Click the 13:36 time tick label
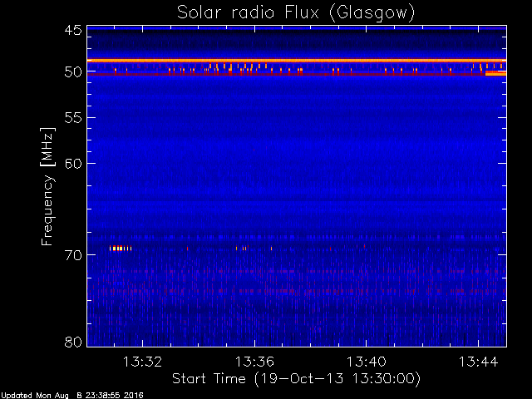Image resolution: width=532 pixels, height=399 pixels. tap(254, 362)
